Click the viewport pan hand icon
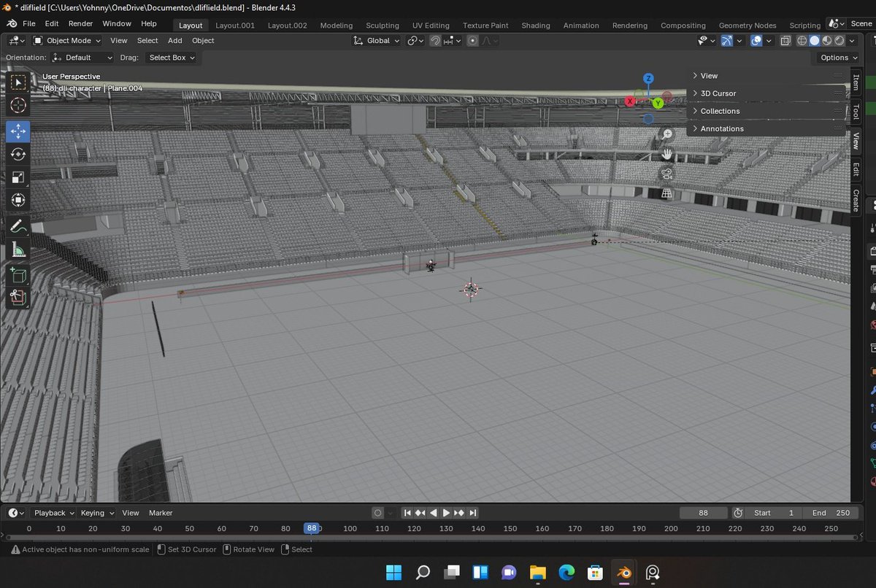The height and width of the screenshot is (588, 876). point(666,154)
